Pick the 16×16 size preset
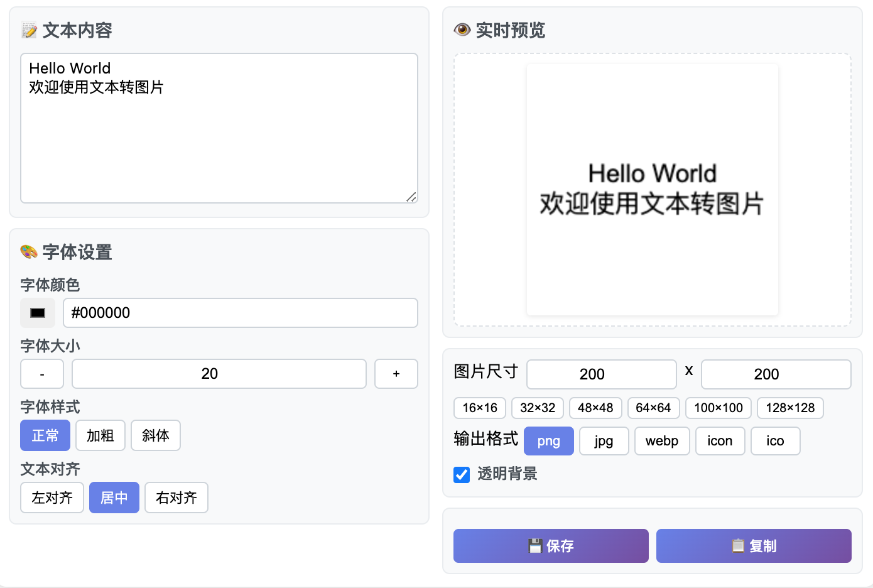 pyautogui.click(x=480, y=408)
